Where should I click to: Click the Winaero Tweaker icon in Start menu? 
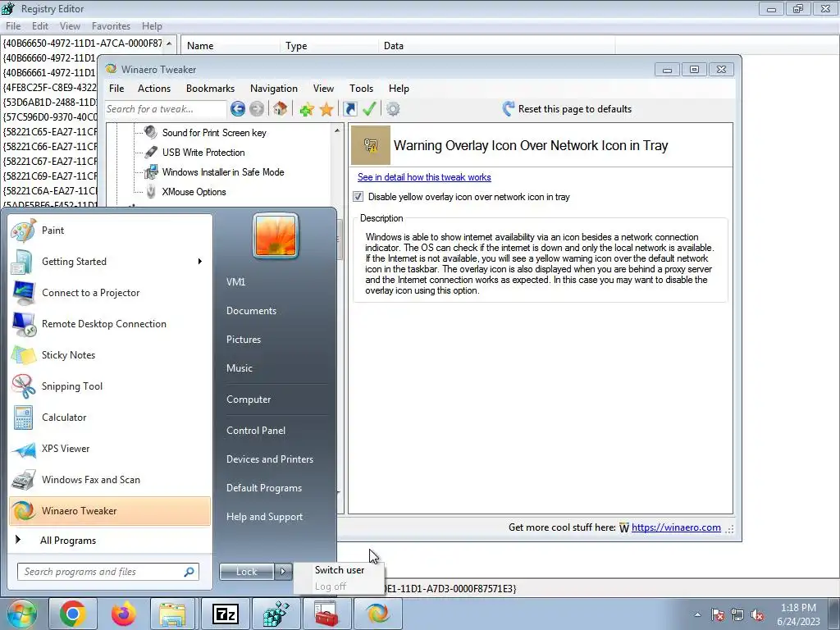click(24, 511)
